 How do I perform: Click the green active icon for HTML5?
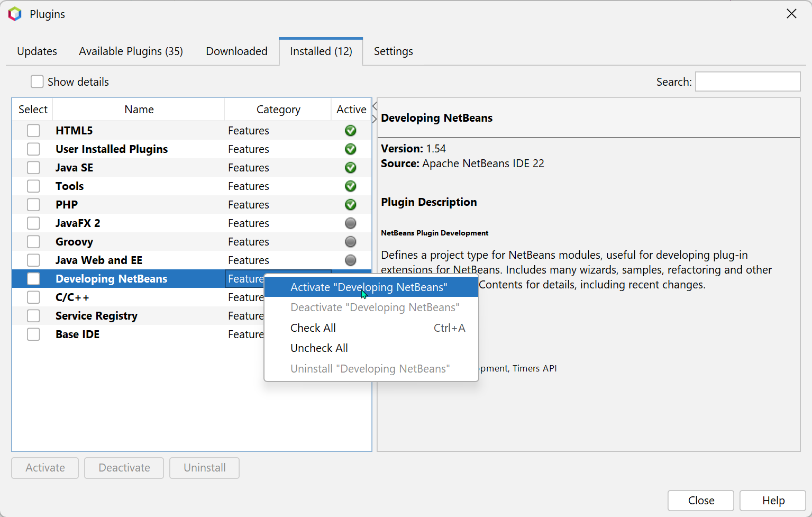(350, 131)
